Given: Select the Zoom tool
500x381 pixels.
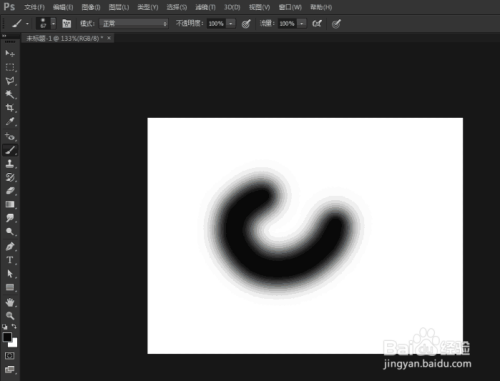Looking at the screenshot, I should pyautogui.click(x=10, y=316).
